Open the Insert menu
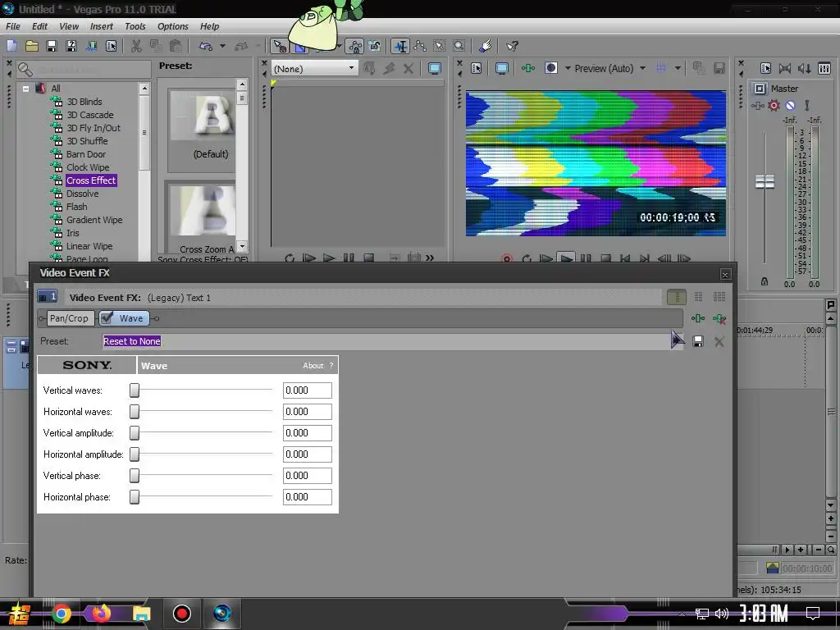The width and height of the screenshot is (840, 630). (x=101, y=26)
